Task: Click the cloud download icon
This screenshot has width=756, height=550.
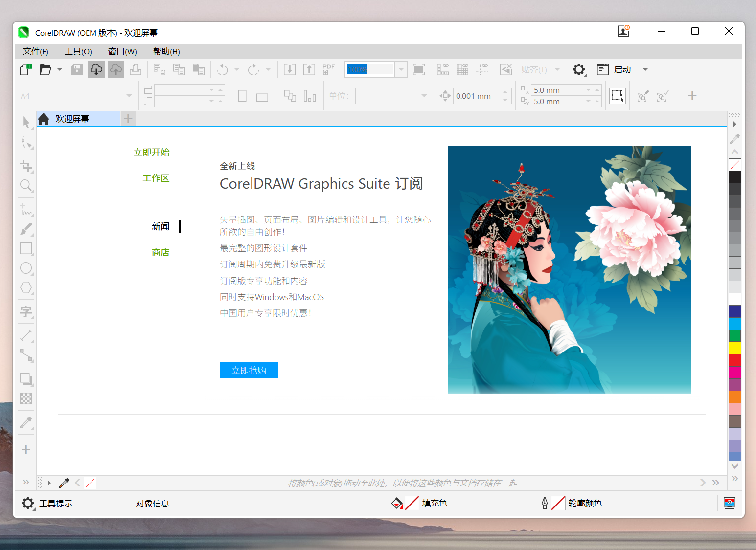Action: 96,69
